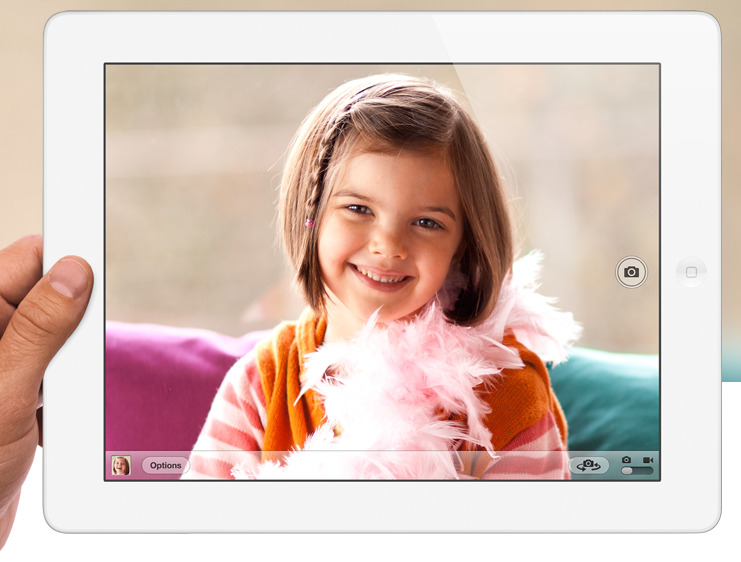
Task: Select the video camera mode icon
Action: point(647,460)
